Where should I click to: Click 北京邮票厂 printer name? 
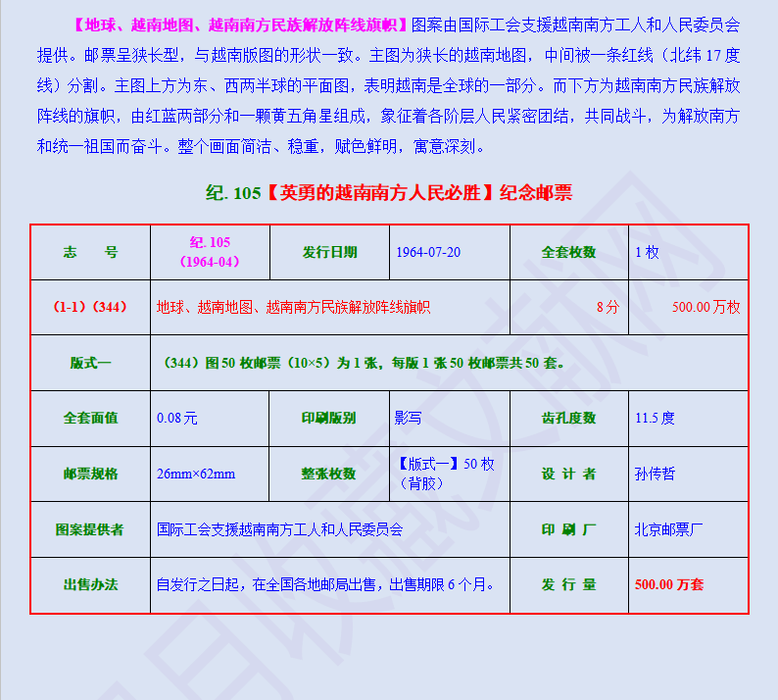pyautogui.click(x=668, y=529)
